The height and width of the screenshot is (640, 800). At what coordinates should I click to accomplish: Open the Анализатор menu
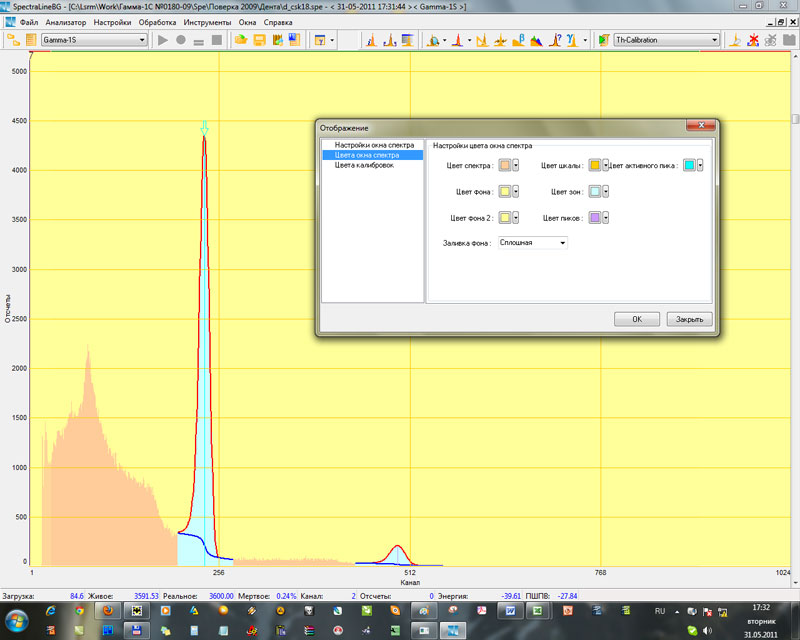(66, 22)
